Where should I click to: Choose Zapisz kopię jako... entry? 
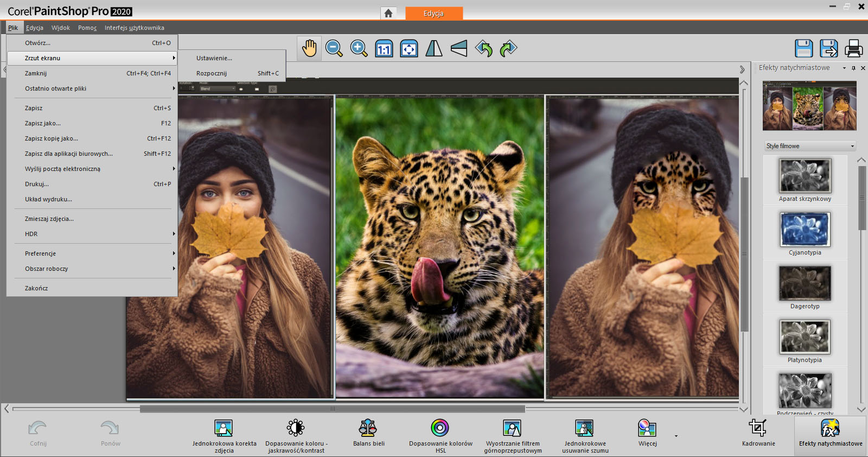click(x=93, y=138)
